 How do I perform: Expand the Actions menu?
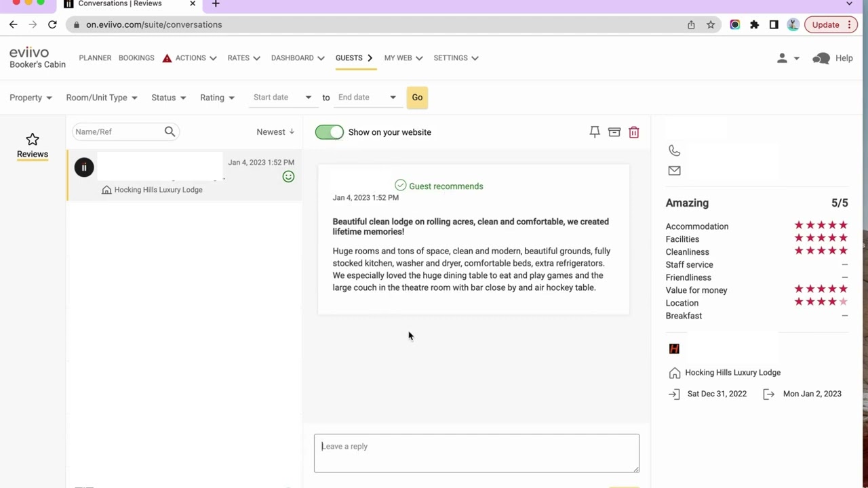[196, 58]
